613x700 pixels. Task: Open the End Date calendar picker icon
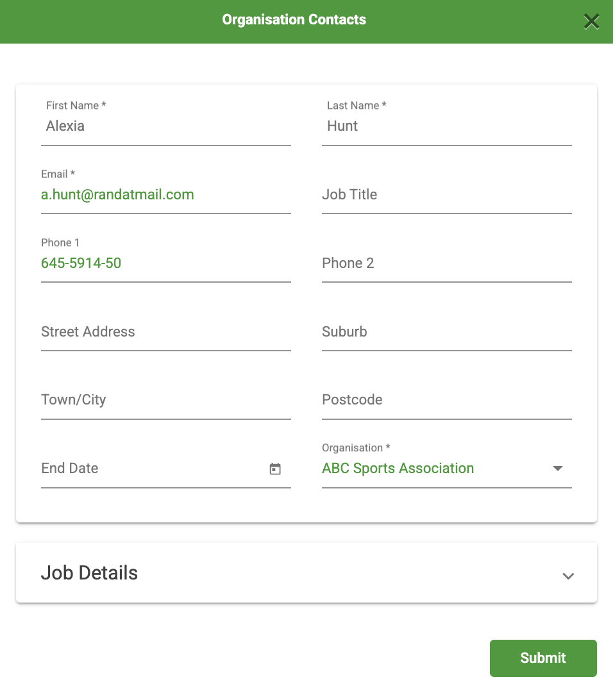(275, 469)
